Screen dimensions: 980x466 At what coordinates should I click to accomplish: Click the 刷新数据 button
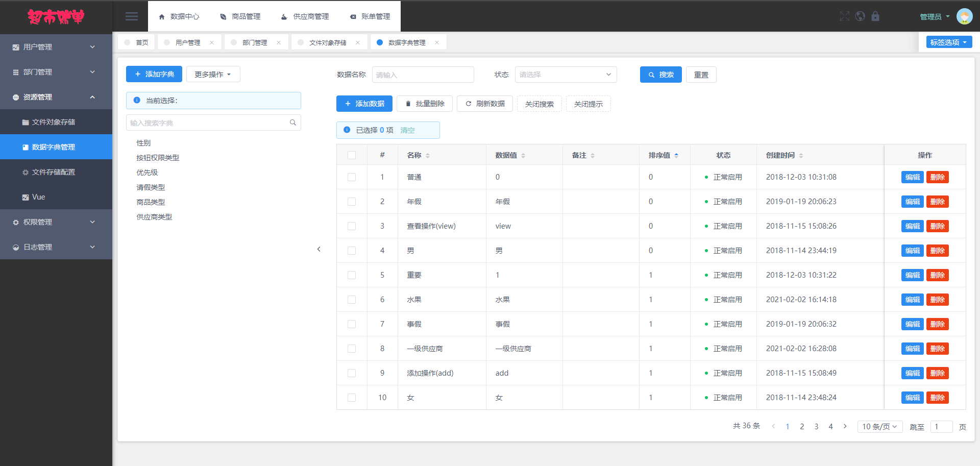click(485, 104)
